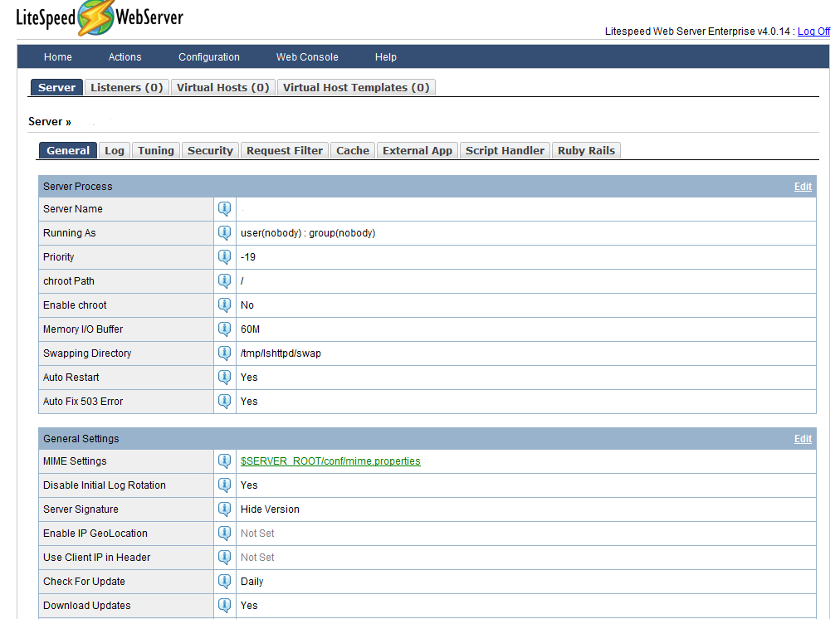
Task: Switch to the Listeners (0) tab
Action: [126, 88]
